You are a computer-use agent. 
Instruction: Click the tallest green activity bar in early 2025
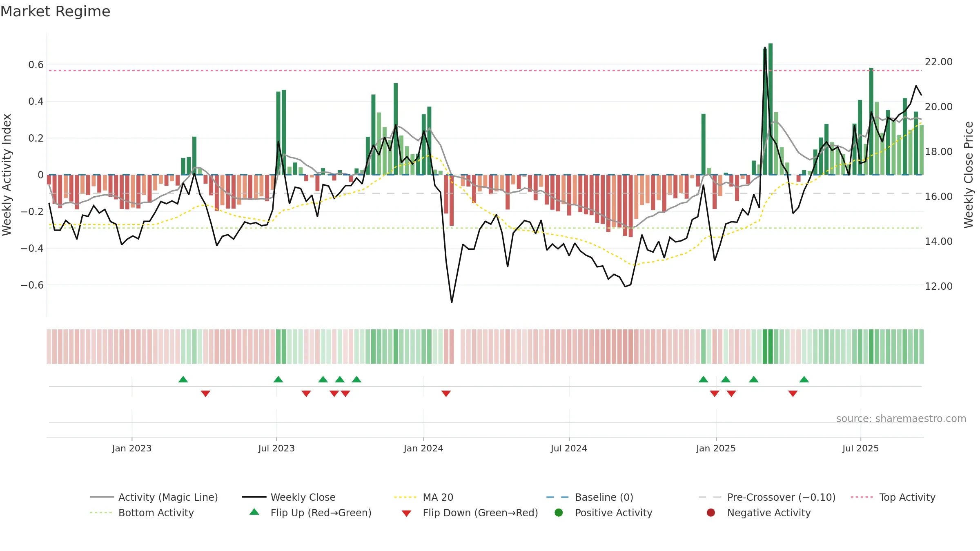(x=771, y=109)
